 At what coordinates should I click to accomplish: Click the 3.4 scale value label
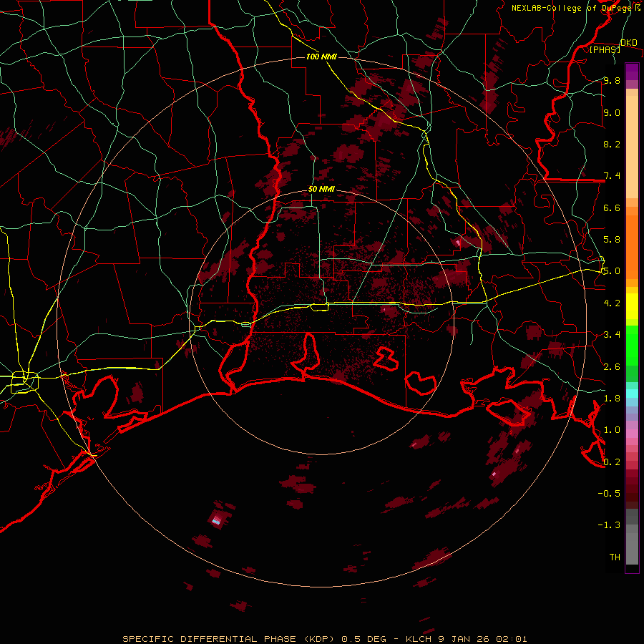[612, 335]
